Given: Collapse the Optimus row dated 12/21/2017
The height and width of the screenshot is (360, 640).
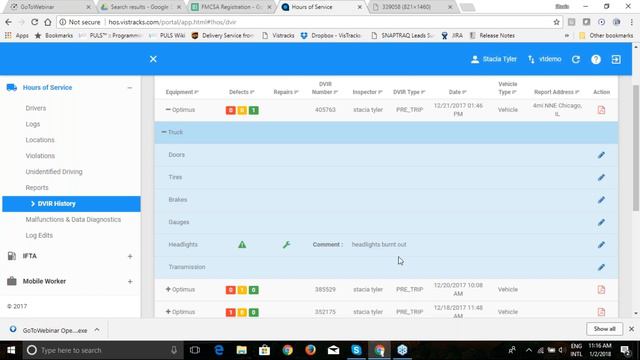Looking at the screenshot, I should (168, 109).
